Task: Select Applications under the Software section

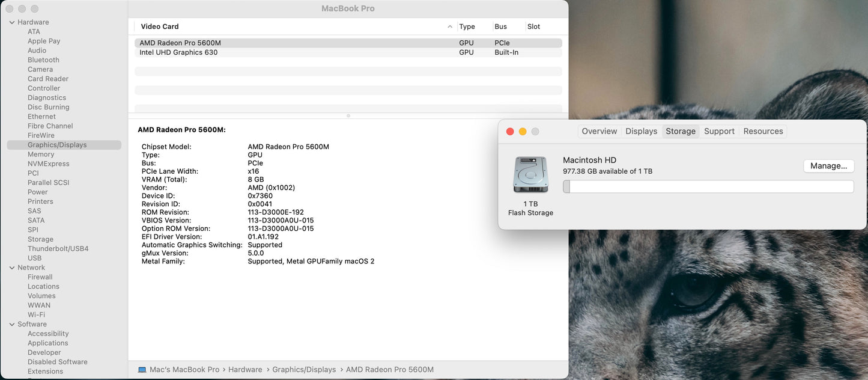Action: coord(47,343)
